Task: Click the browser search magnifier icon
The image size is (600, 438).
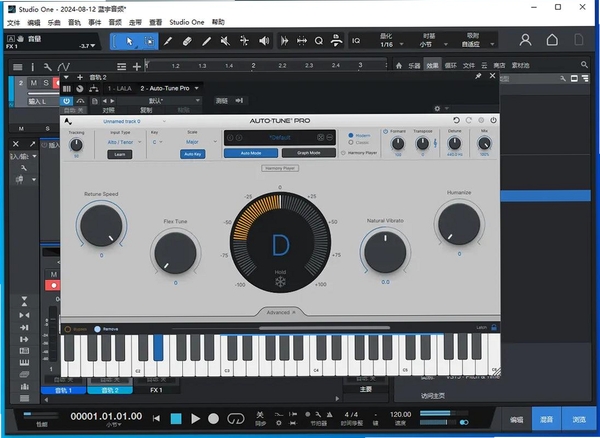Action: [584, 65]
